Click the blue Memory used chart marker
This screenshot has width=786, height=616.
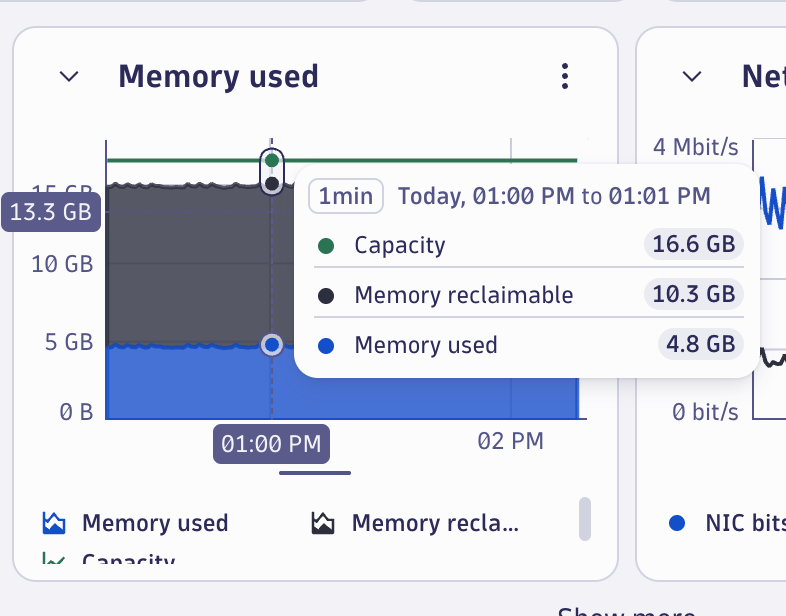271,345
